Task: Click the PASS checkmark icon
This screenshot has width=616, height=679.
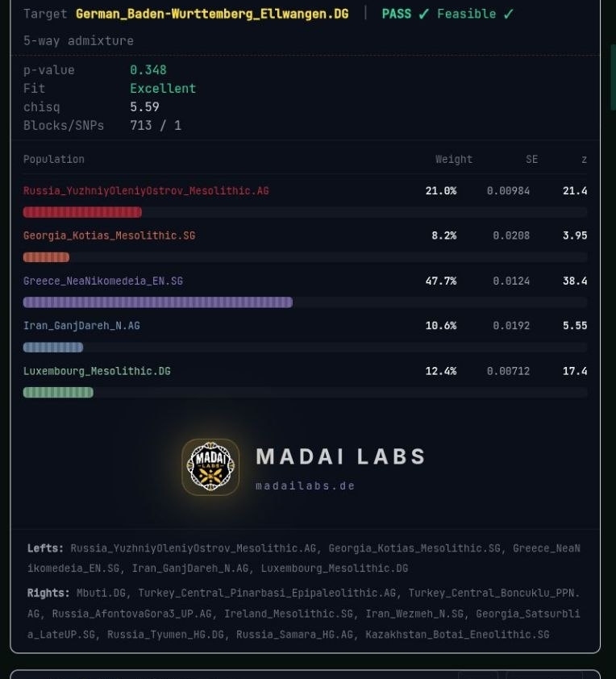Action: [x=423, y=14]
